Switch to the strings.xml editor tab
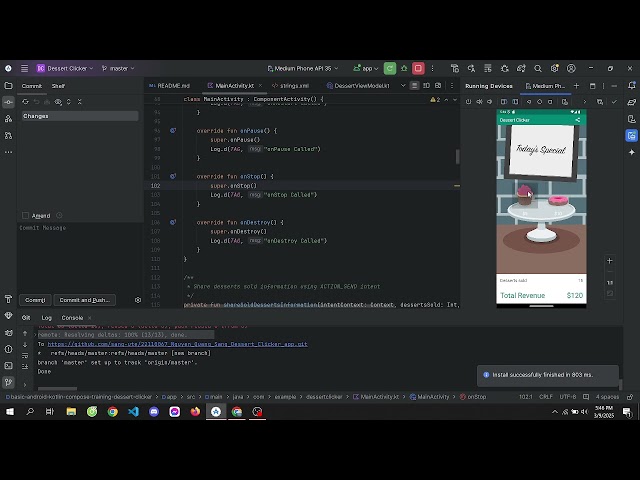 point(293,86)
